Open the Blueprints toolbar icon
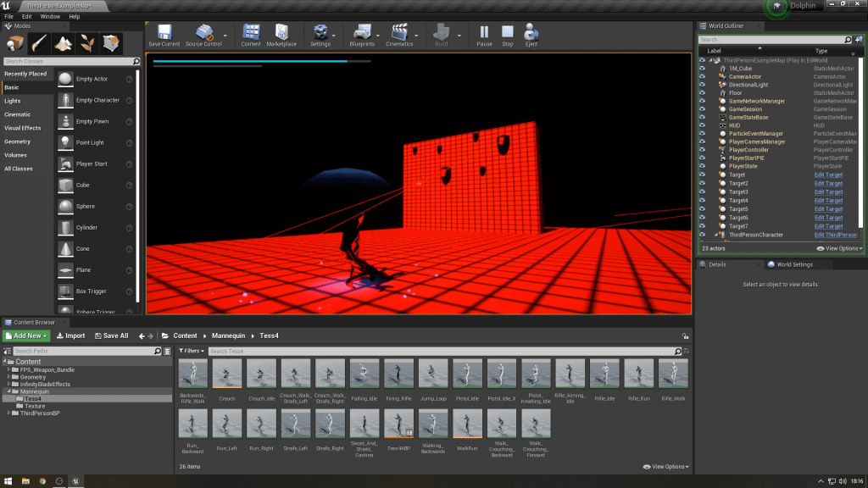 tap(362, 35)
